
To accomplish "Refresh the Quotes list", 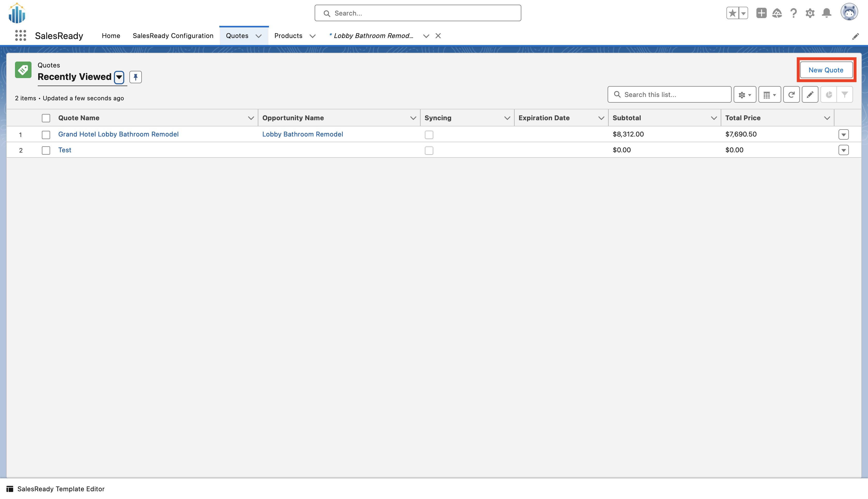I will pos(791,95).
